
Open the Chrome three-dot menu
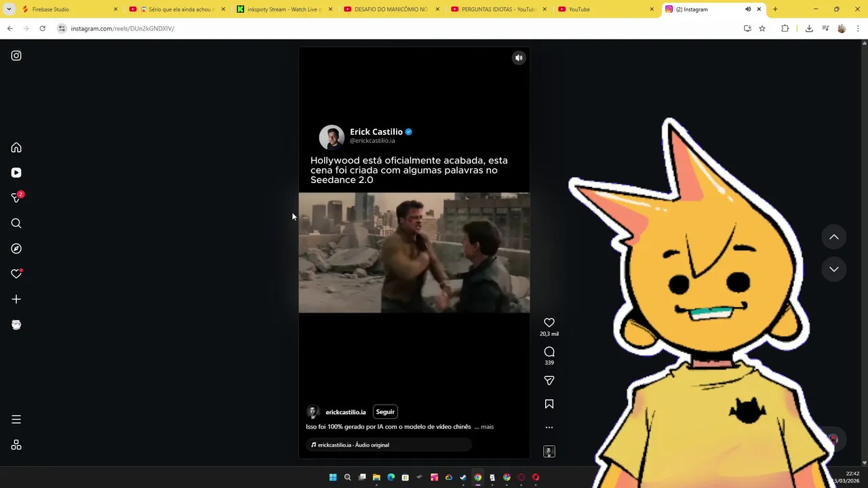pos(858,28)
